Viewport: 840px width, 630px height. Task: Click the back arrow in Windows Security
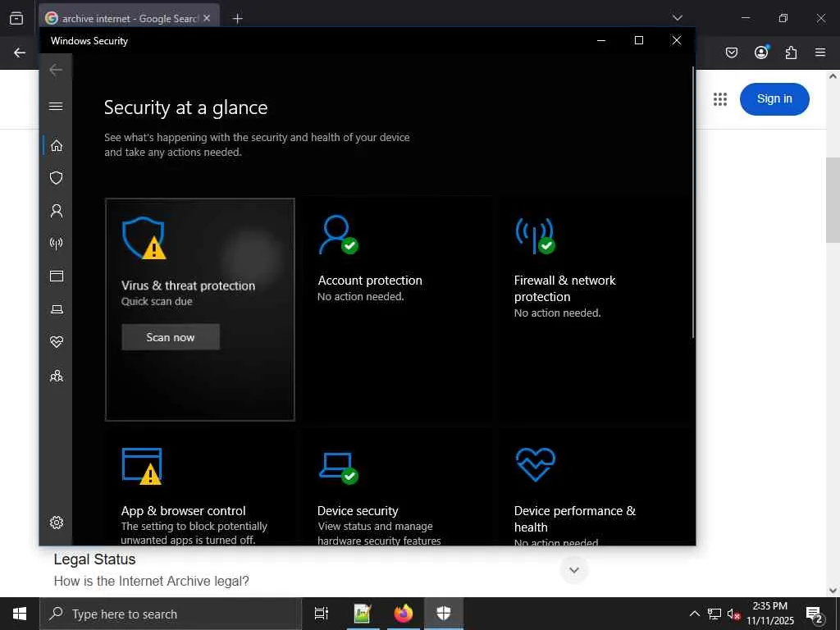(56, 70)
